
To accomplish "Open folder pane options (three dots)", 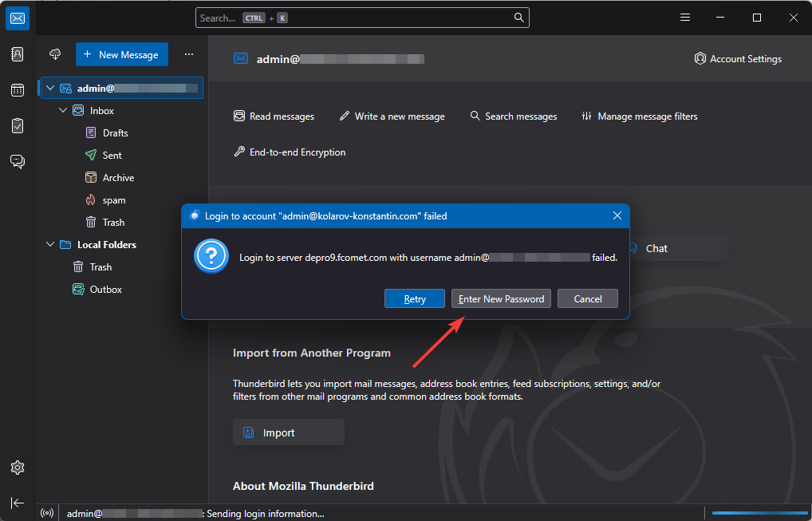I will [x=189, y=54].
